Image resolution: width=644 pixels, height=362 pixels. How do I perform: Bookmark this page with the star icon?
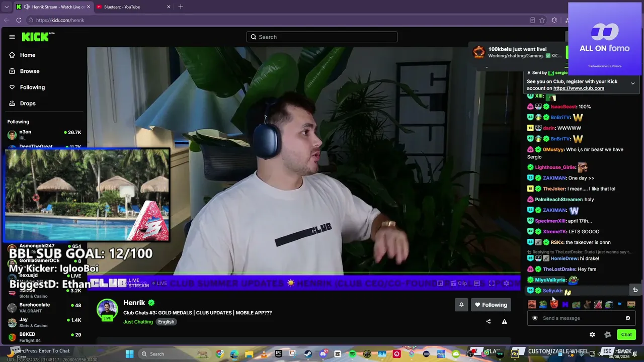pyautogui.click(x=542, y=20)
